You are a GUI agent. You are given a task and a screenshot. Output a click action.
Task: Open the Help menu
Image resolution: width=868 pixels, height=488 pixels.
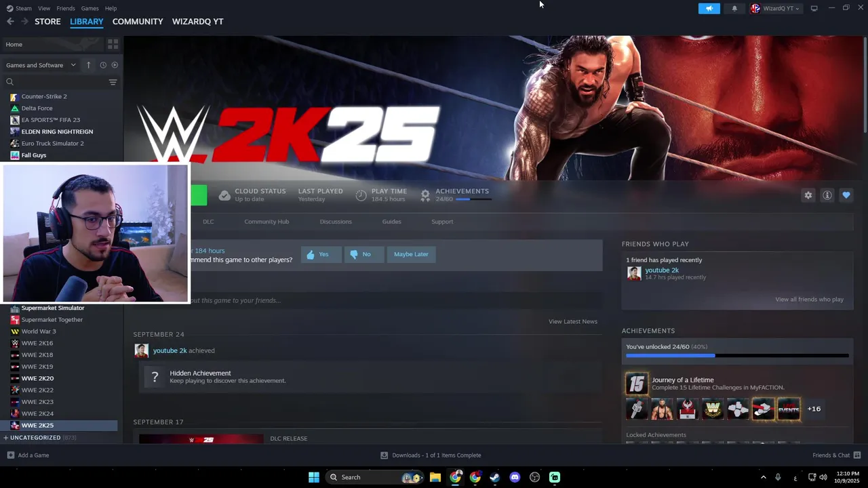coord(111,8)
